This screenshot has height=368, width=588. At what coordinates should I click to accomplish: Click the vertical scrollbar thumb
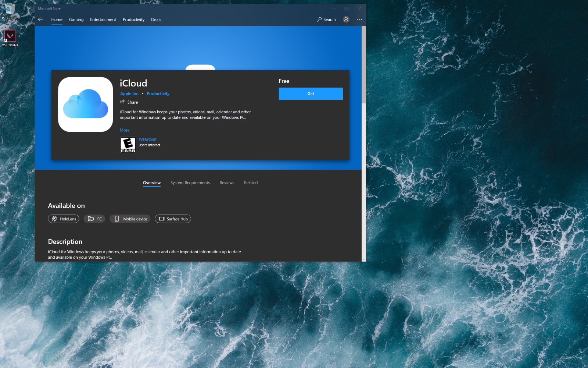pos(364,65)
